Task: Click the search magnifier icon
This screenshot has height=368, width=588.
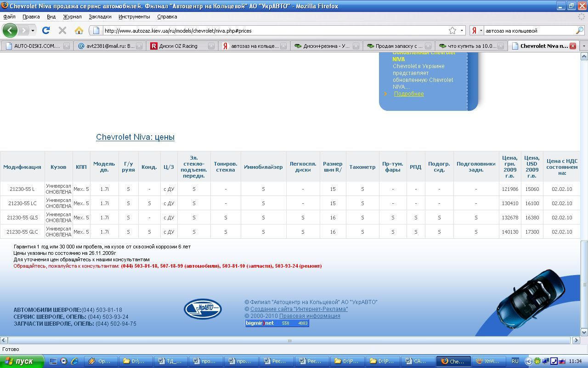Action: pyautogui.click(x=579, y=30)
